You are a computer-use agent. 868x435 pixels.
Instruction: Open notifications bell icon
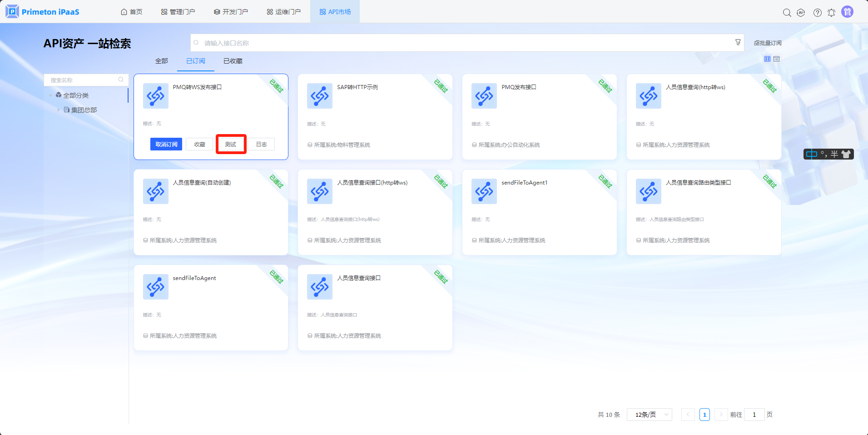[x=831, y=13]
